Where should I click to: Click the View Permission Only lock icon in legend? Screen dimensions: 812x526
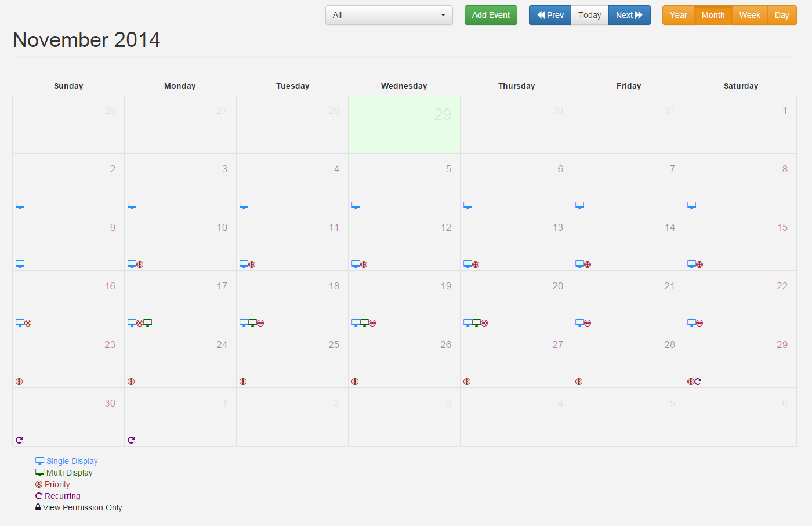38,507
